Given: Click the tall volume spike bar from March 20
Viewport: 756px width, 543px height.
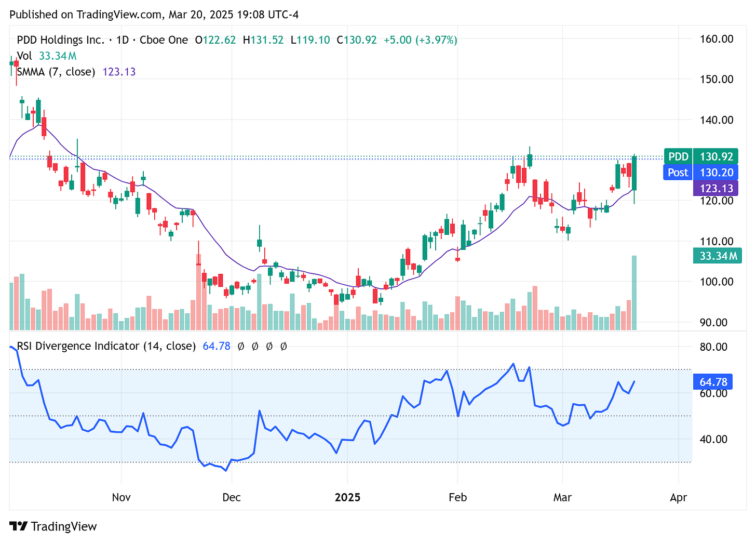Looking at the screenshot, I should [x=634, y=291].
